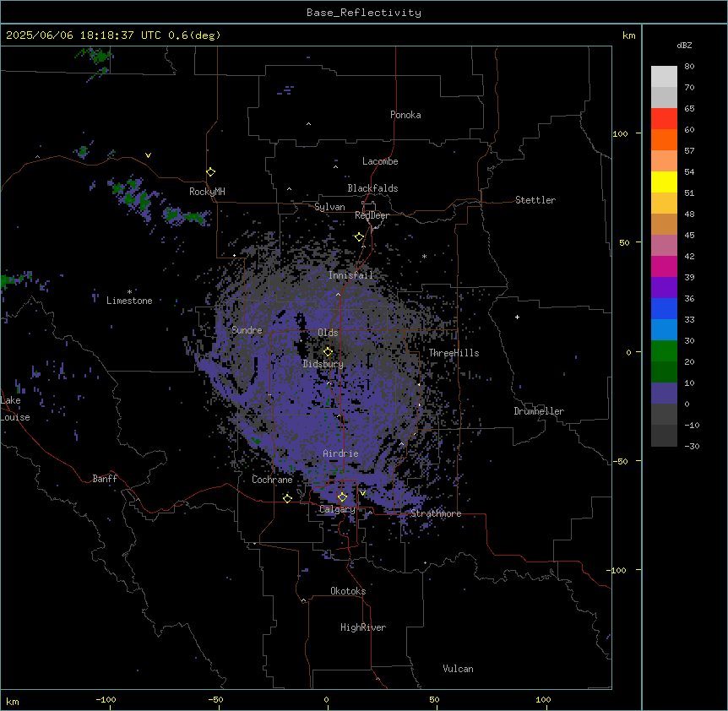Click the Banff label
This screenshot has height=711, width=728.
[105, 479]
